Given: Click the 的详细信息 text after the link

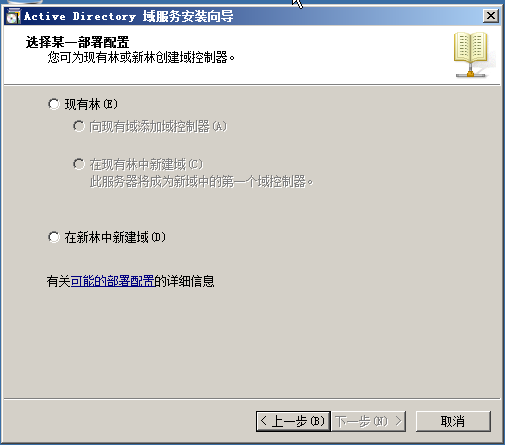Looking at the screenshot, I should click(184, 281).
